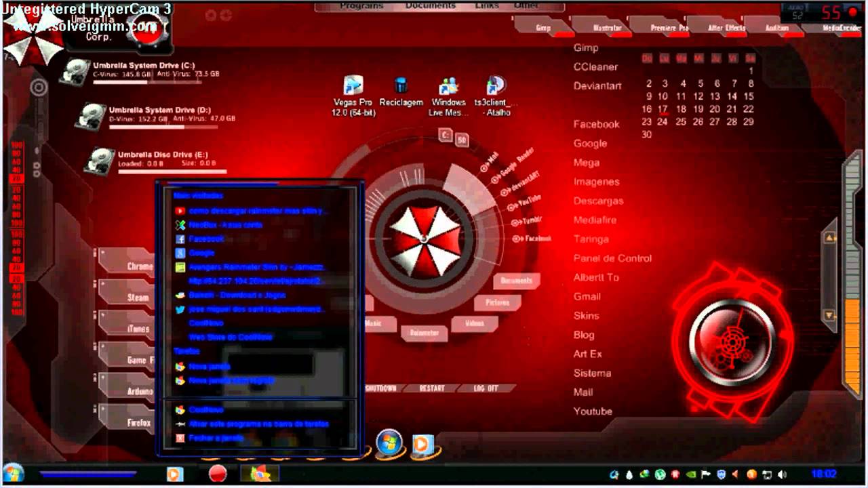Screen dimensions: 868x488
Task: Click the WhatsApp green tray icon
Action: pyautogui.click(x=660, y=474)
